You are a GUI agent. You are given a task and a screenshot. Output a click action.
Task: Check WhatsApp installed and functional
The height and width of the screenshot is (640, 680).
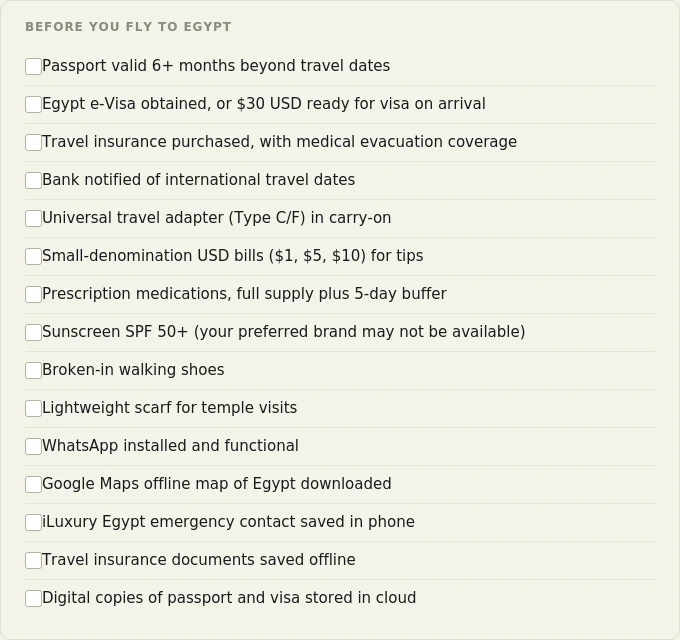[x=33, y=447]
